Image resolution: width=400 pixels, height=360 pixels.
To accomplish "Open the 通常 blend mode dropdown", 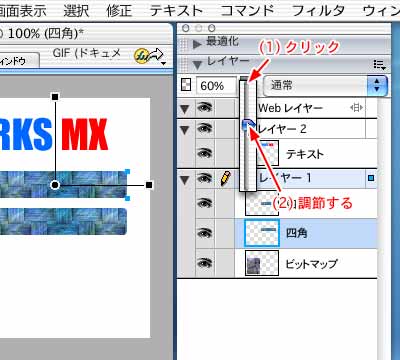I will point(325,86).
